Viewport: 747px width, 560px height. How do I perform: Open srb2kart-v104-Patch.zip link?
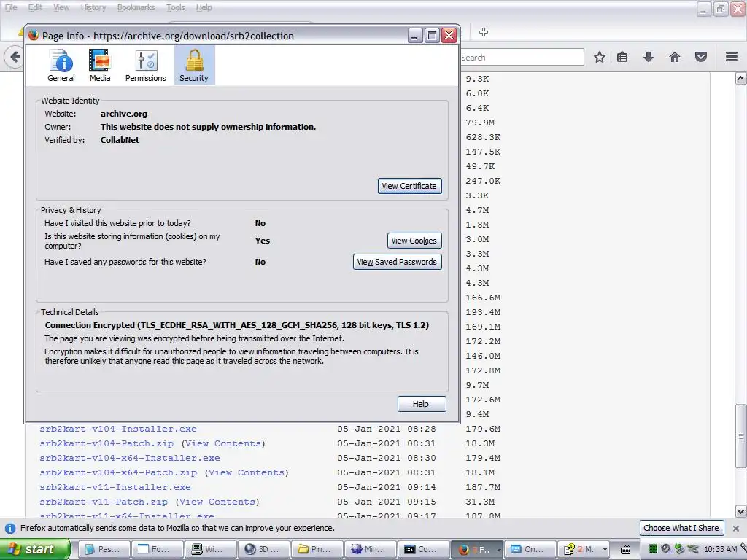[107, 444]
